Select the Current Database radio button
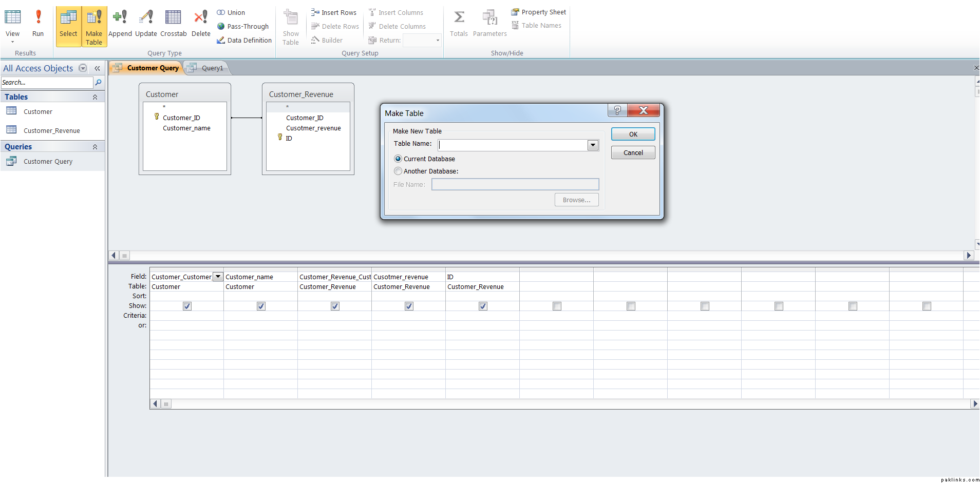This screenshot has height=483, width=980. click(x=398, y=159)
